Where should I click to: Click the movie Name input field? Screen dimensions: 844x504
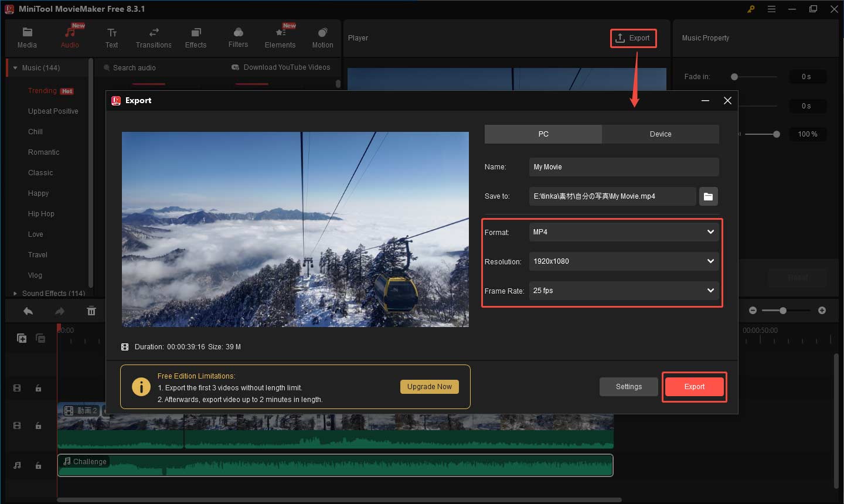(623, 167)
